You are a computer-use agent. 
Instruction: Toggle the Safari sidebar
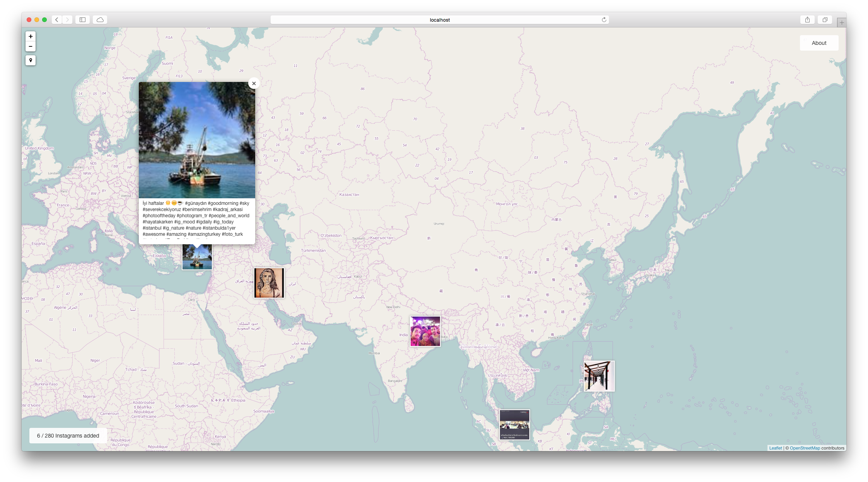(x=82, y=20)
